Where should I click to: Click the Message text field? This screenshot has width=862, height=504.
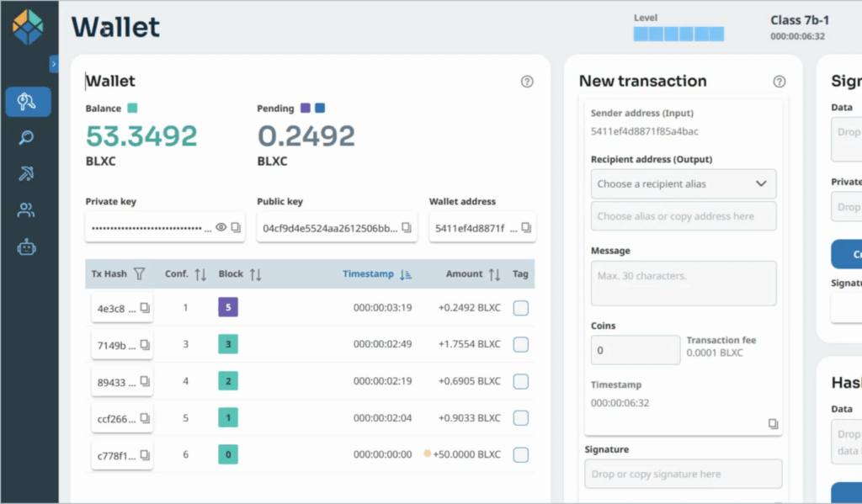point(683,283)
